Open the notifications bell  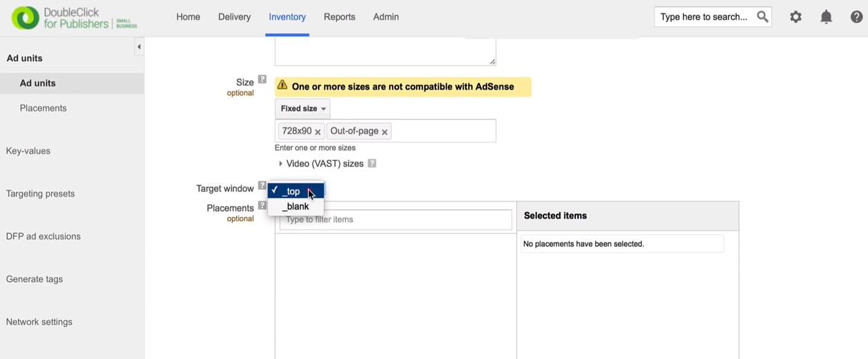tap(826, 17)
